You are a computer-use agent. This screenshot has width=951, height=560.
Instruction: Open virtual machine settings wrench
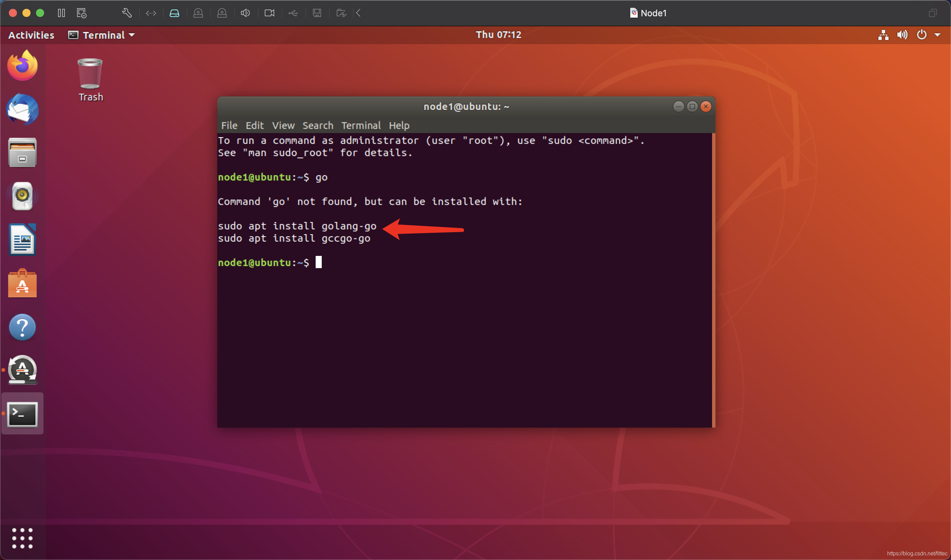pyautogui.click(x=127, y=13)
